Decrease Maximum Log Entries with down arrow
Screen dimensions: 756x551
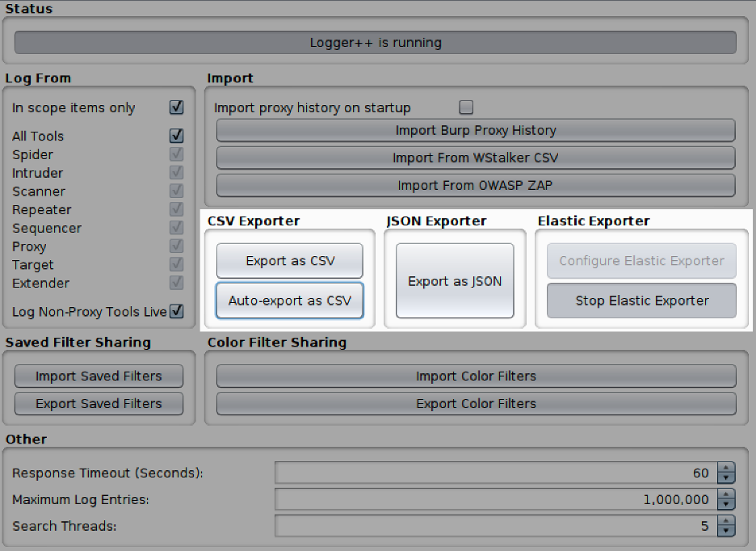[x=726, y=505]
